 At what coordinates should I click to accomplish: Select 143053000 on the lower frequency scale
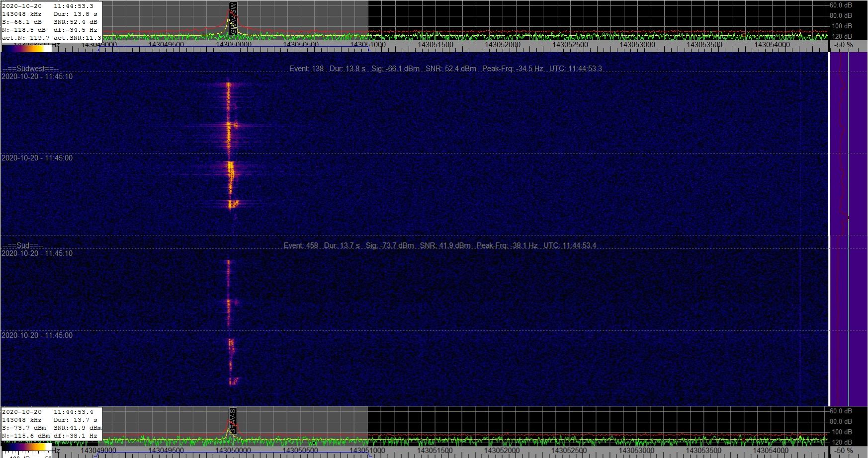click(x=637, y=451)
